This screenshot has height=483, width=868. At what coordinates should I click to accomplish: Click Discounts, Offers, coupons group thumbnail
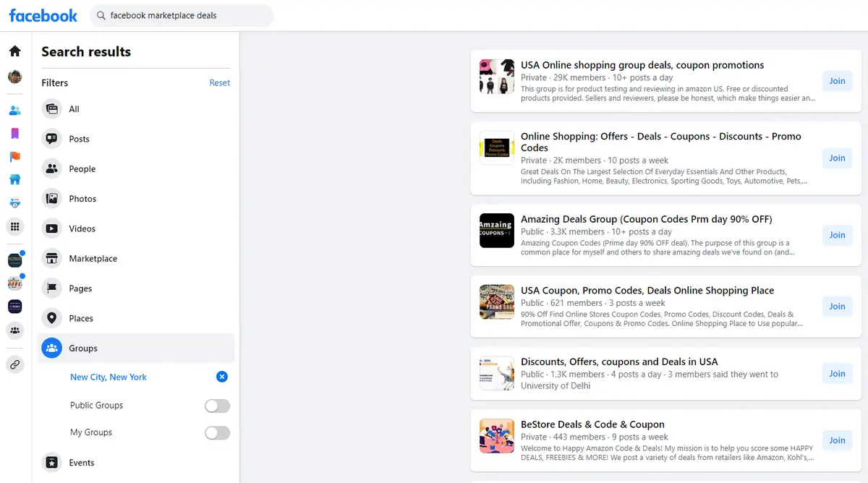[497, 373]
